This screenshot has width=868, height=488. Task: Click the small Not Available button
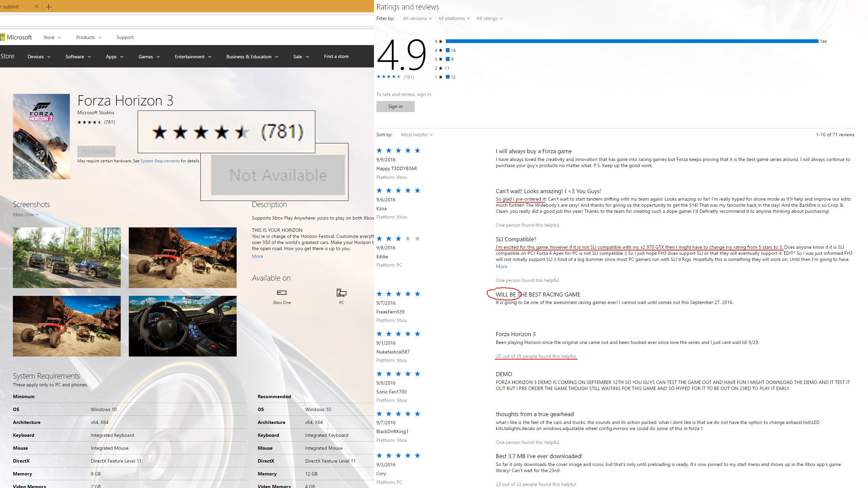coord(96,151)
